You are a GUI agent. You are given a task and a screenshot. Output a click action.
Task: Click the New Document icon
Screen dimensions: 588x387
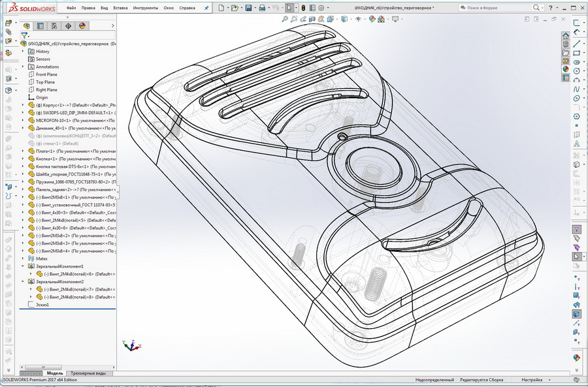click(220, 8)
